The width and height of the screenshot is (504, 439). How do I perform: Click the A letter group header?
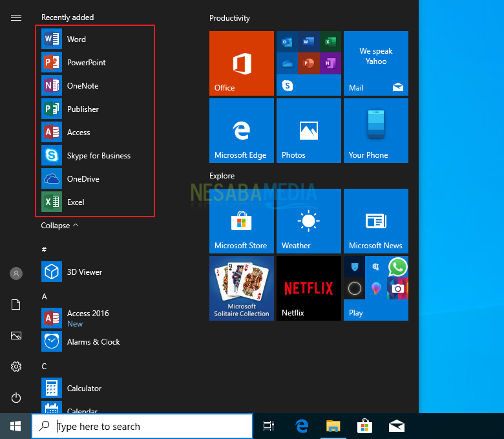coord(45,297)
